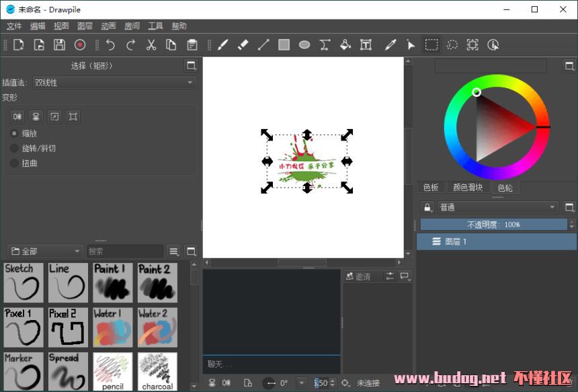Click the cut scissors icon

151,45
